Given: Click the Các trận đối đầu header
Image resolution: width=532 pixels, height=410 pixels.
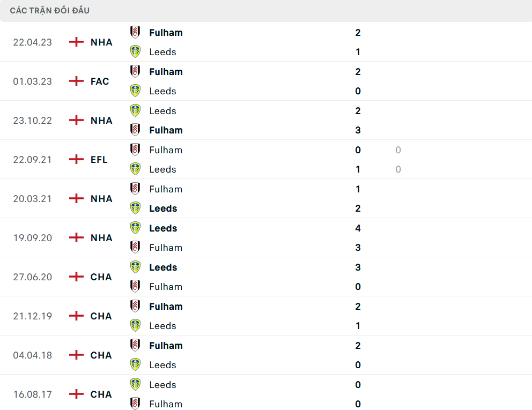Looking at the screenshot, I should tap(49, 11).
